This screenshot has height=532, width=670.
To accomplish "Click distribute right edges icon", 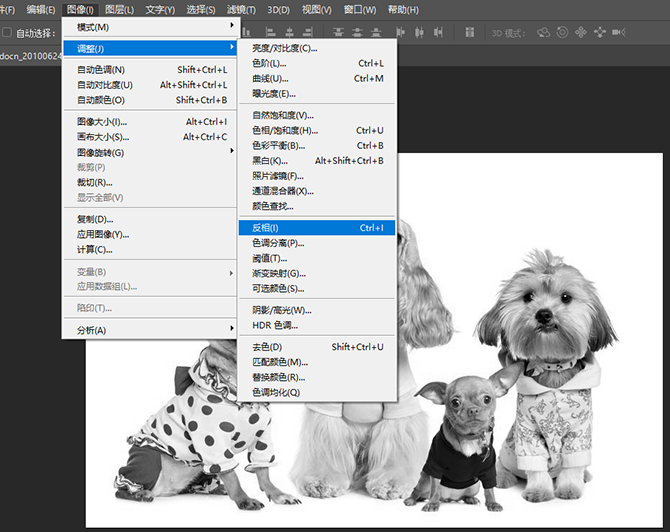I will click(438, 32).
